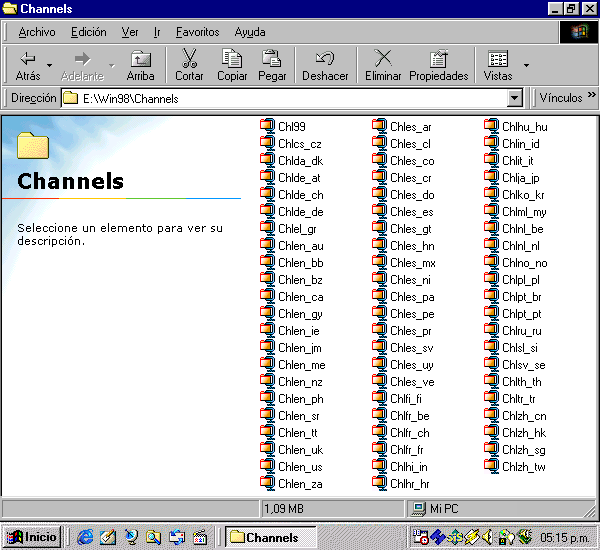Activate the Channels taskbar button
The image size is (600, 550).
coord(271,537)
